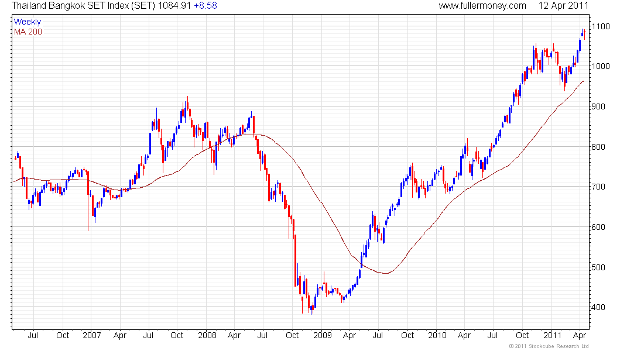
Task: Click the index value 1084.91
Action: (x=174, y=6)
